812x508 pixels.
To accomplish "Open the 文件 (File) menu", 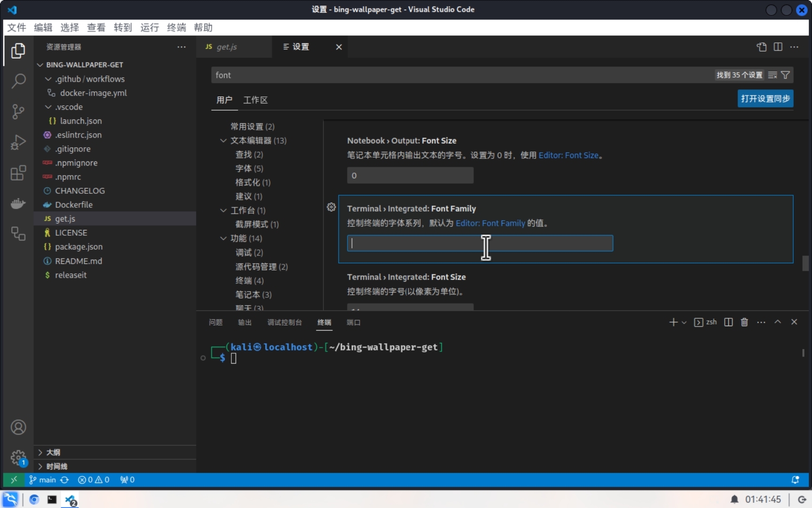I will [16, 27].
